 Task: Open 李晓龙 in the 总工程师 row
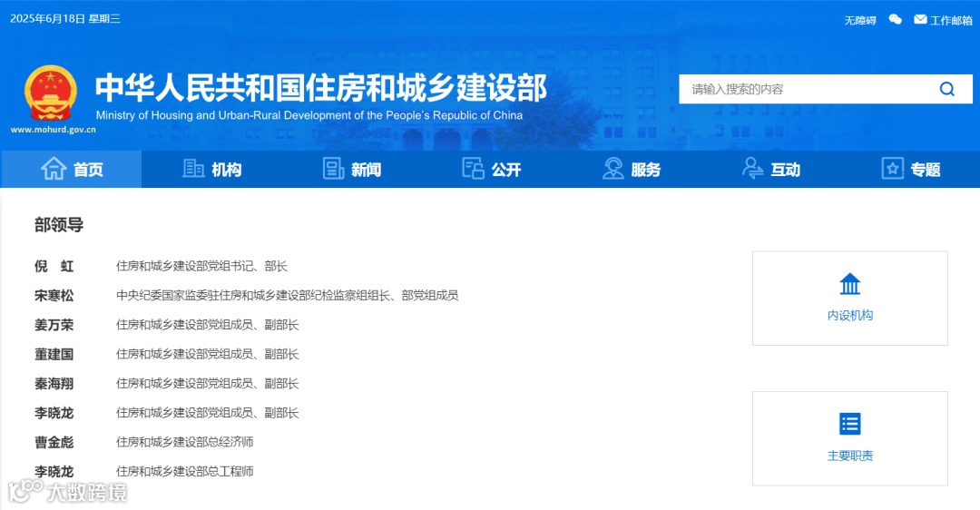tap(54, 472)
